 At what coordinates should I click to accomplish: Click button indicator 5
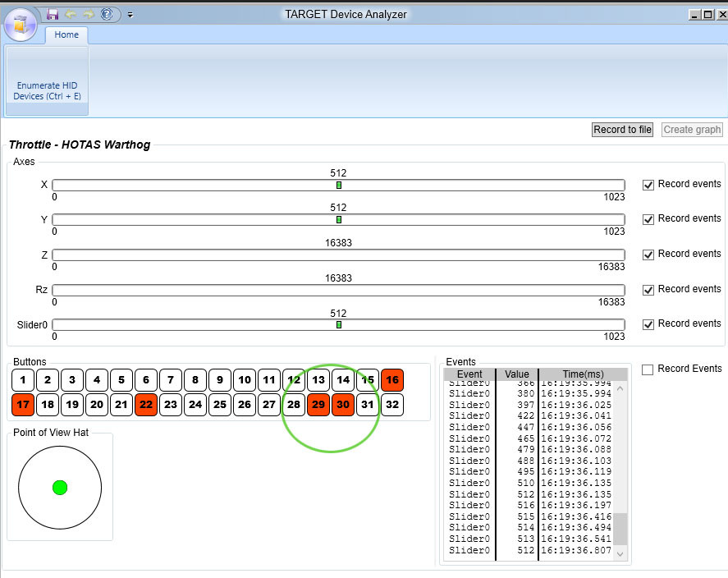point(121,380)
